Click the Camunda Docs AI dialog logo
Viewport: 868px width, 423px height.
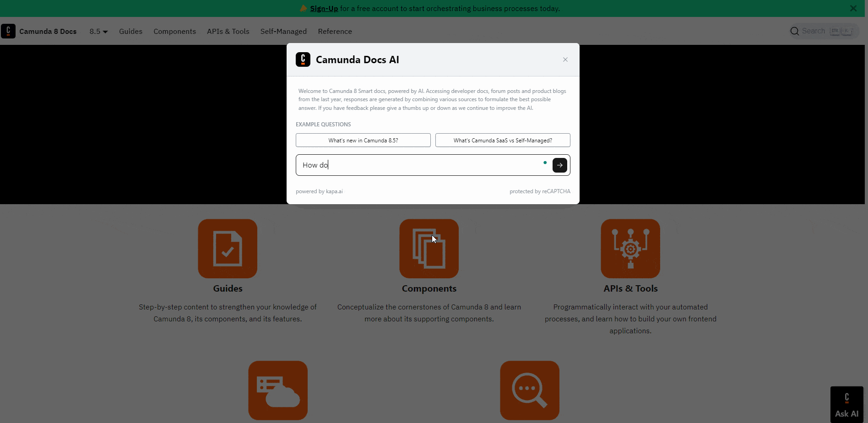pos(303,60)
